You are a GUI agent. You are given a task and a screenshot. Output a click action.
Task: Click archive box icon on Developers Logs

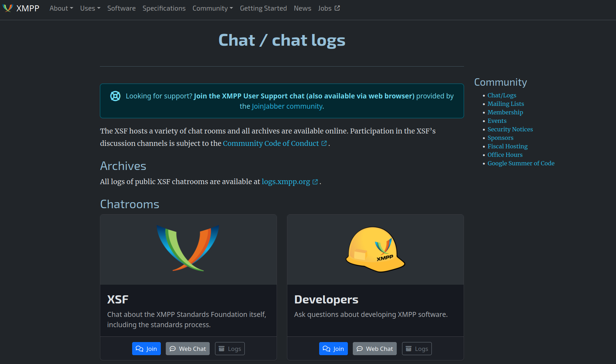408,349
